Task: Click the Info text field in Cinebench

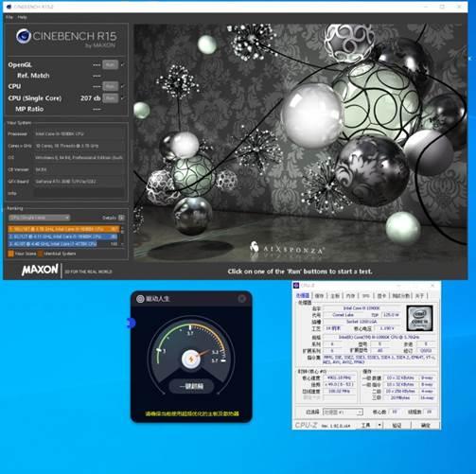Action: coord(79,193)
